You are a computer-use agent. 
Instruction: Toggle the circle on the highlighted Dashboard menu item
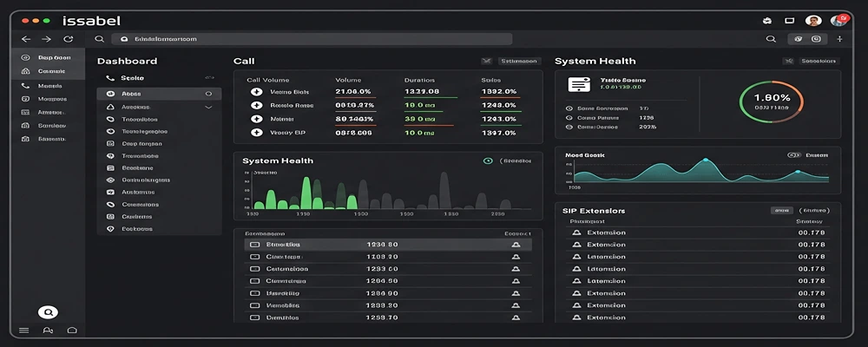[208, 94]
